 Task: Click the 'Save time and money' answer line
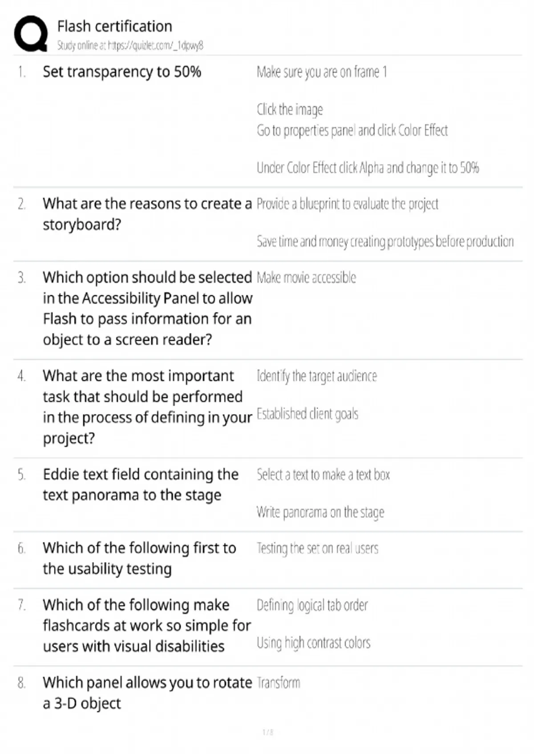click(x=385, y=241)
